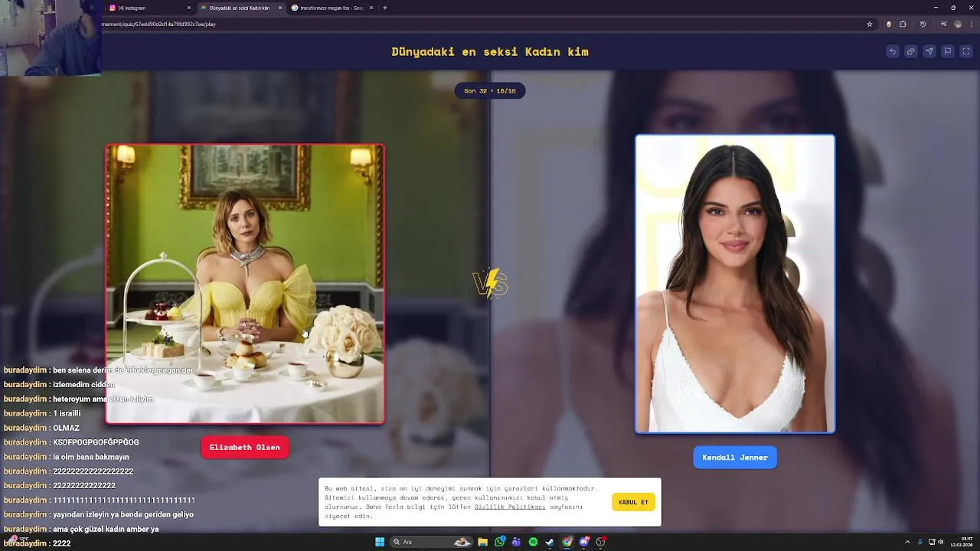Switch to the Instagram tab

150,8
